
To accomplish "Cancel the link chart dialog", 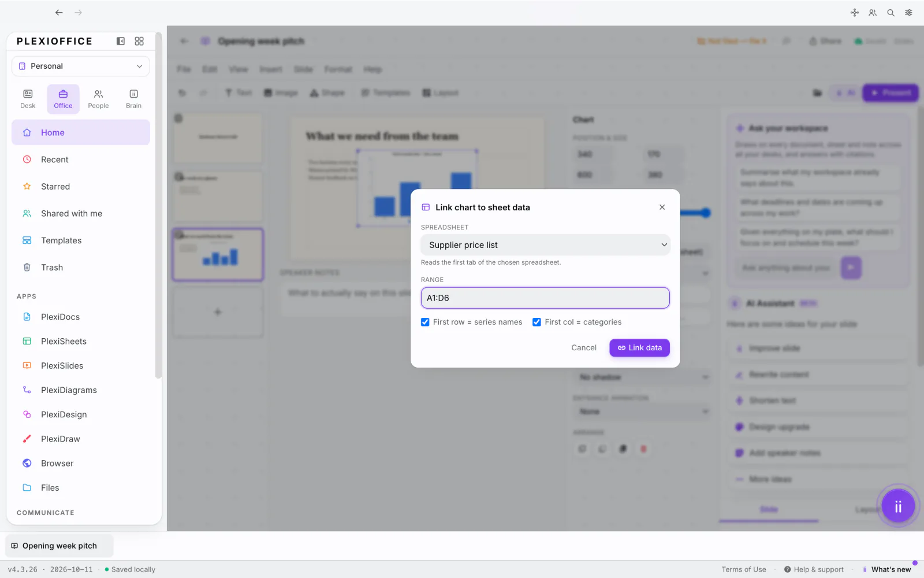I will [584, 347].
